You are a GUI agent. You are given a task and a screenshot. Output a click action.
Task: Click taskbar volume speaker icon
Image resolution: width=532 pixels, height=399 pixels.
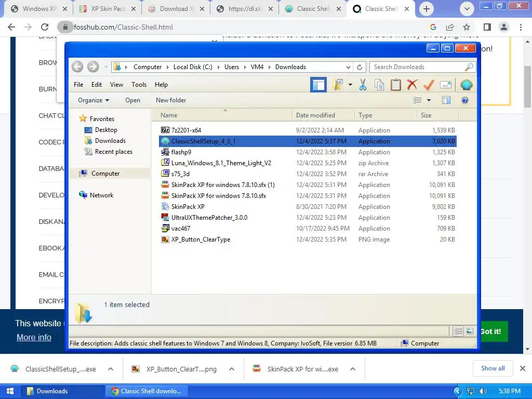pos(483,391)
